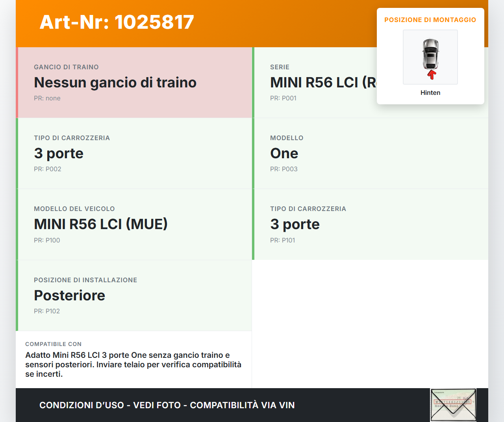Open the envelope image in the footer
The height and width of the screenshot is (422, 504).
(453, 405)
